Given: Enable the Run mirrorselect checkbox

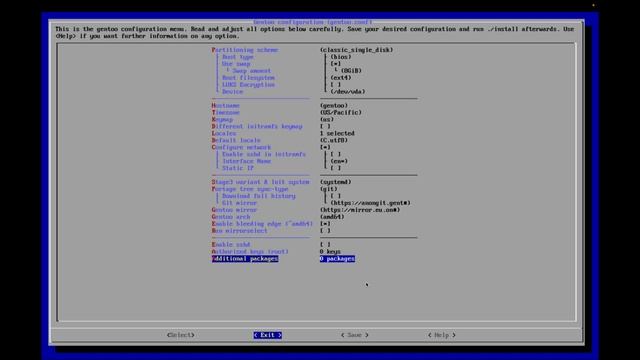Looking at the screenshot, I should 325,230.
